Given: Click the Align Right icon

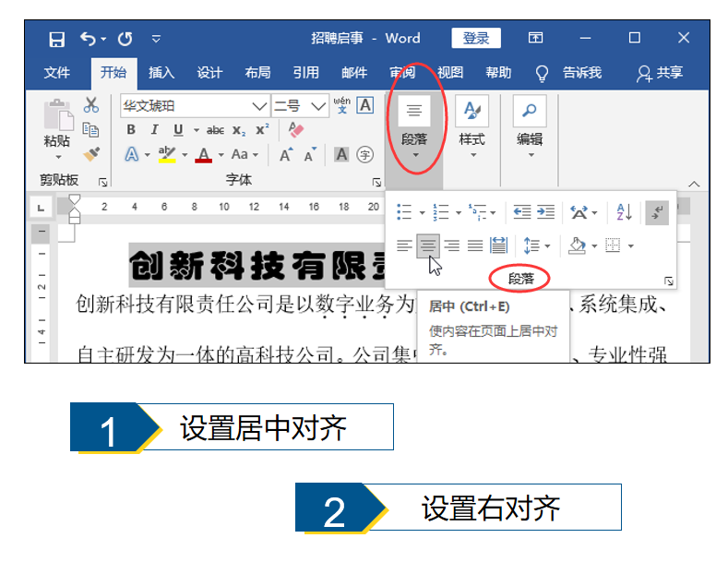Looking at the screenshot, I should (452, 245).
